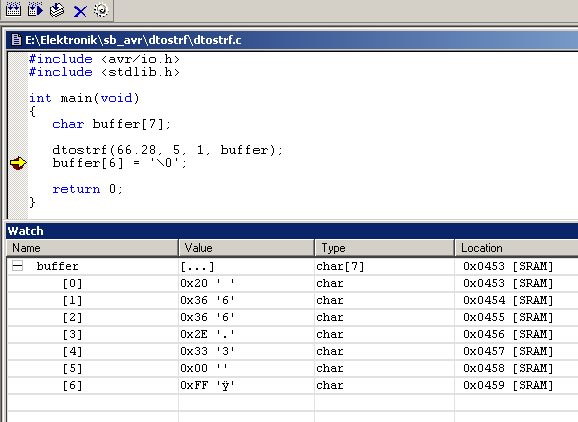Click the Compile current file icon
Screen dimensions: 578x422
coord(57,10)
